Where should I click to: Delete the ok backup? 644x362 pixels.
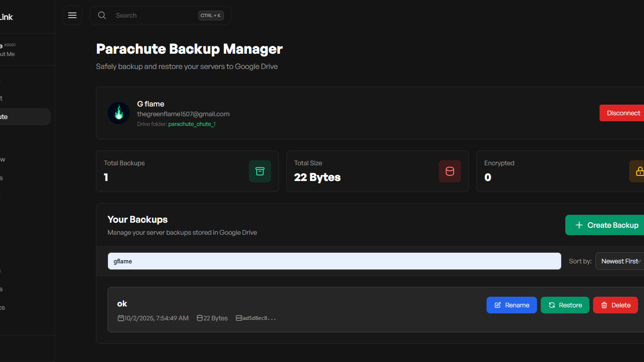point(615,305)
